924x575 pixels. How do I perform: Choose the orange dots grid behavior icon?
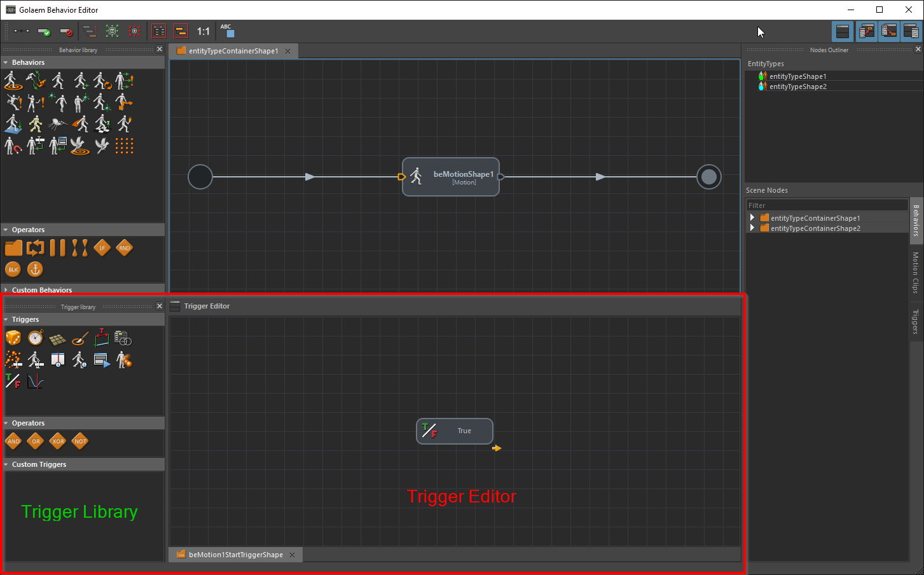point(124,146)
